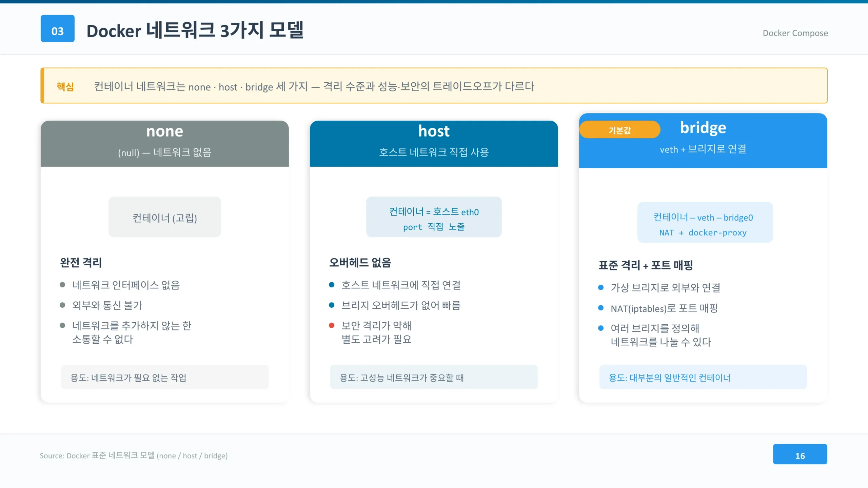Click the '오버헤드 없음' heading
Viewport: 868px width, 488px height.
point(360,262)
